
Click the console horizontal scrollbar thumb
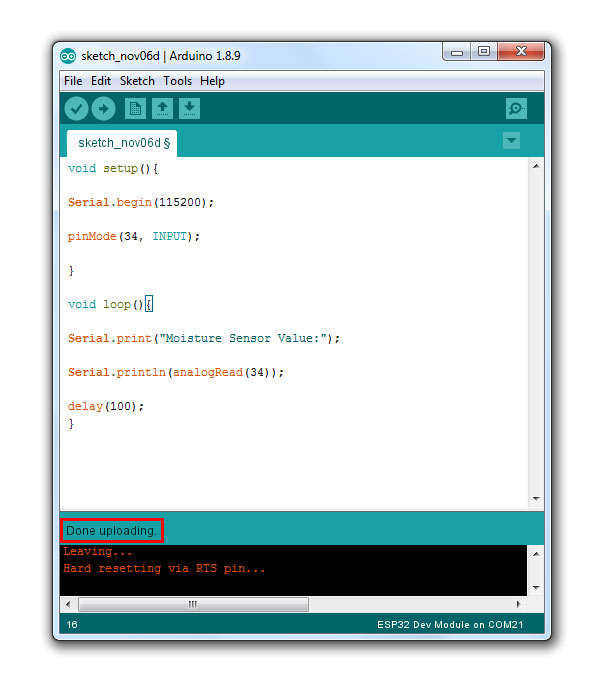(193, 604)
